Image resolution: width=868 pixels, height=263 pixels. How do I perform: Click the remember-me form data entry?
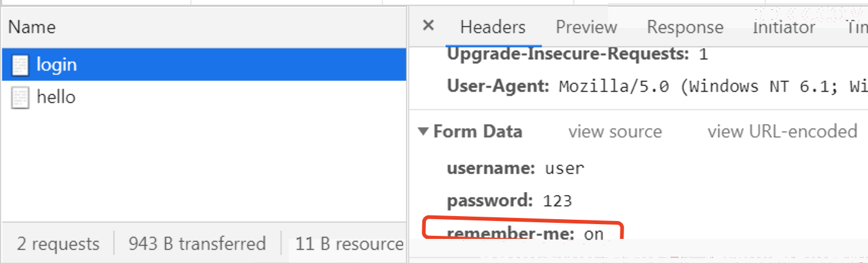coord(525,233)
